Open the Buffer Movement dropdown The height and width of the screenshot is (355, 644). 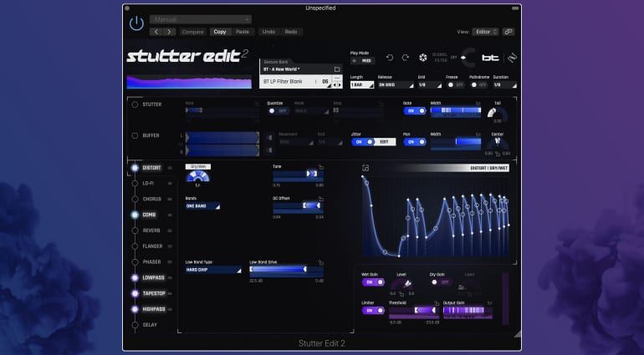pos(296,142)
